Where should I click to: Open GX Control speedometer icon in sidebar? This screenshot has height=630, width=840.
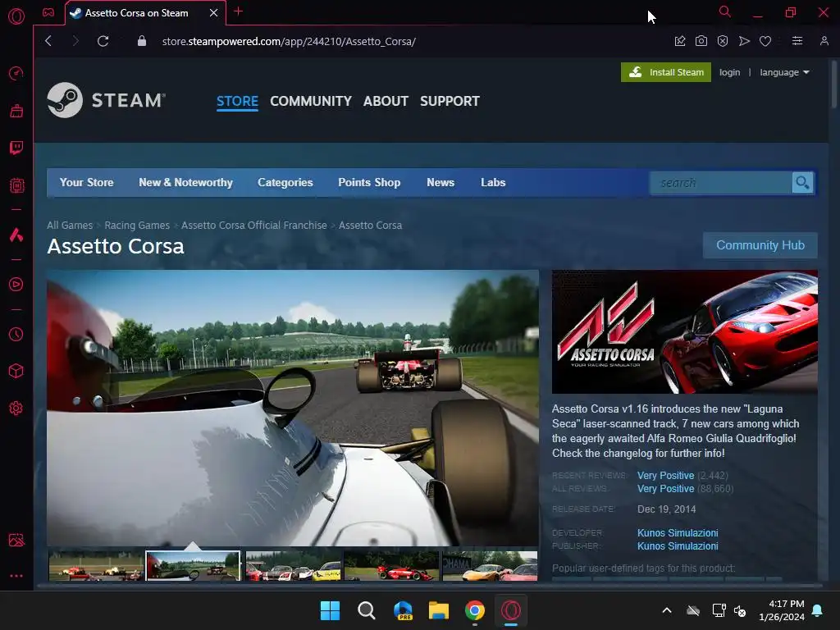click(x=16, y=73)
